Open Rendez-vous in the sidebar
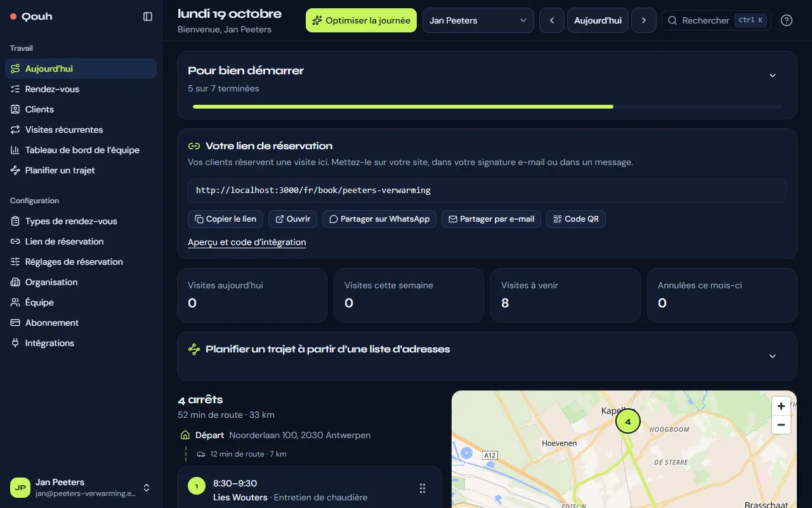The height and width of the screenshot is (508, 812). point(81,89)
